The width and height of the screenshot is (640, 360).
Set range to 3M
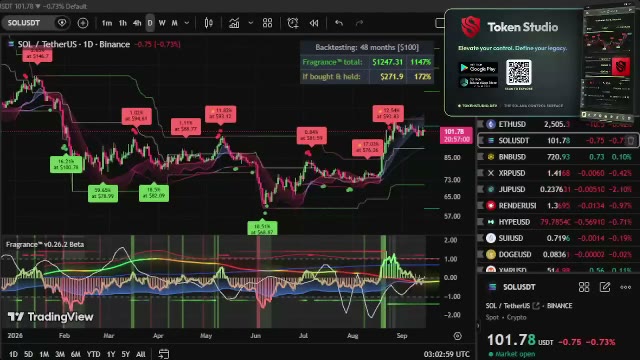(x=60, y=354)
